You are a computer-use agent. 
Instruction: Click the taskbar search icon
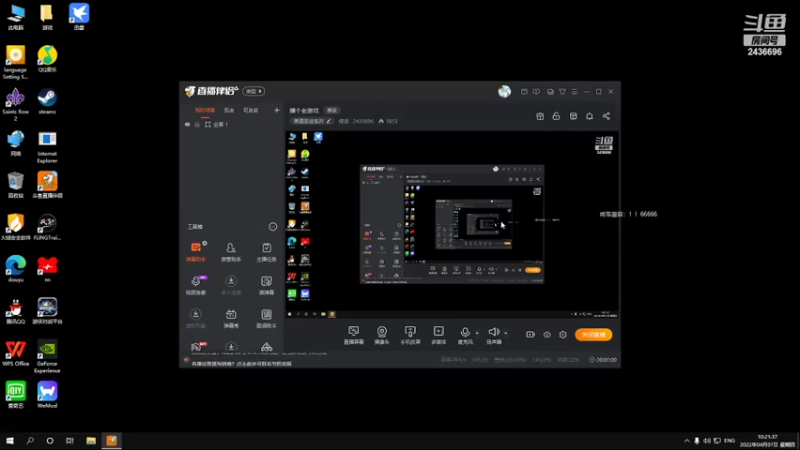pos(30,441)
